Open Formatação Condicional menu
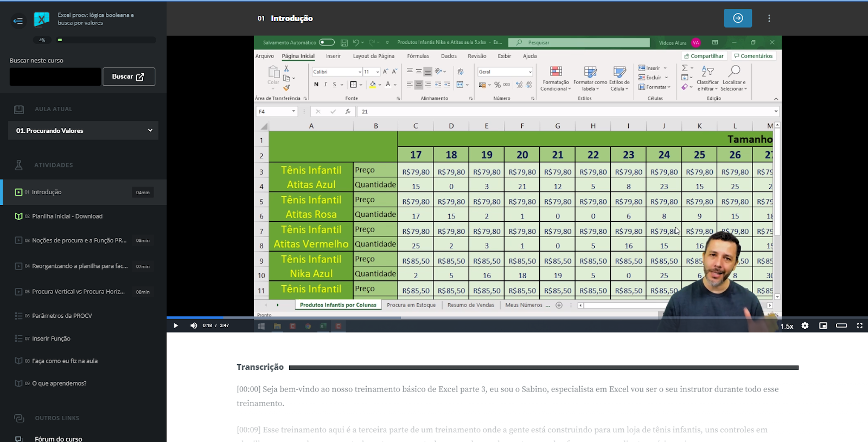This screenshot has height=442, width=868. 556,79
